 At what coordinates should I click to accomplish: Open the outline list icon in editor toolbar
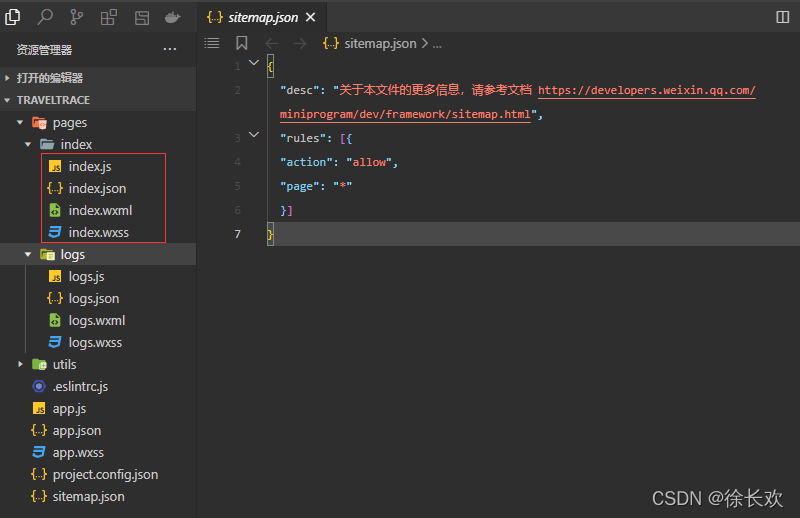coord(212,43)
